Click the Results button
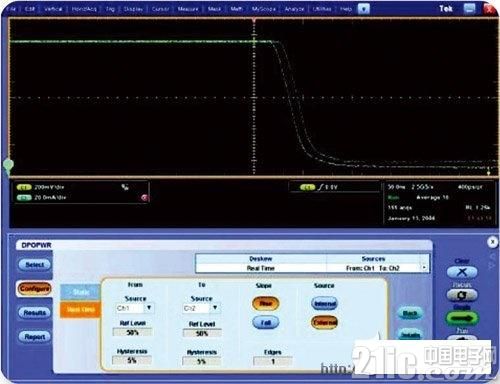 click(x=35, y=313)
